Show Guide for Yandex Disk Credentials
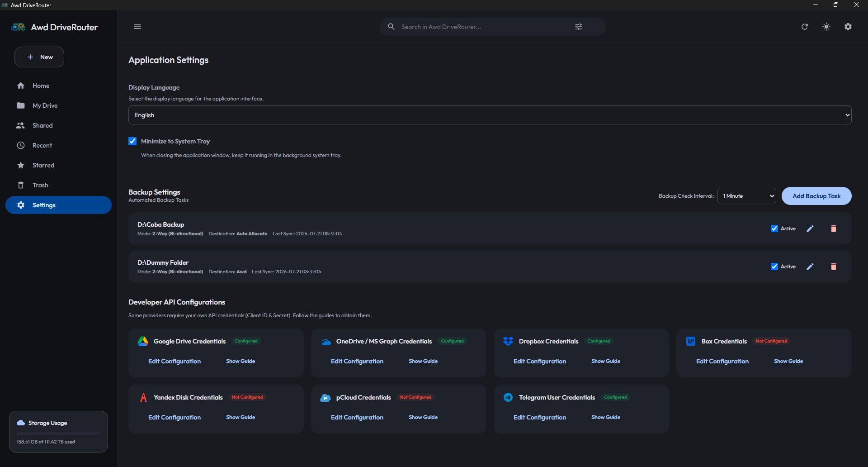 click(241, 417)
